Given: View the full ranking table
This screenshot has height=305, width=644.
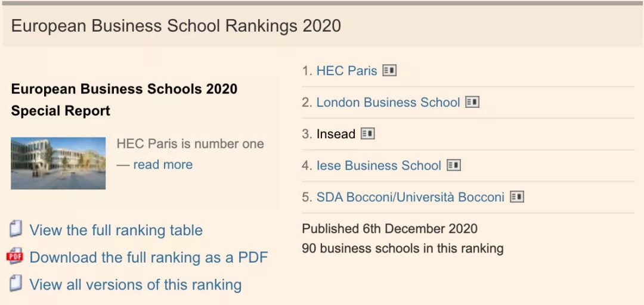Looking at the screenshot, I should pyautogui.click(x=116, y=231).
